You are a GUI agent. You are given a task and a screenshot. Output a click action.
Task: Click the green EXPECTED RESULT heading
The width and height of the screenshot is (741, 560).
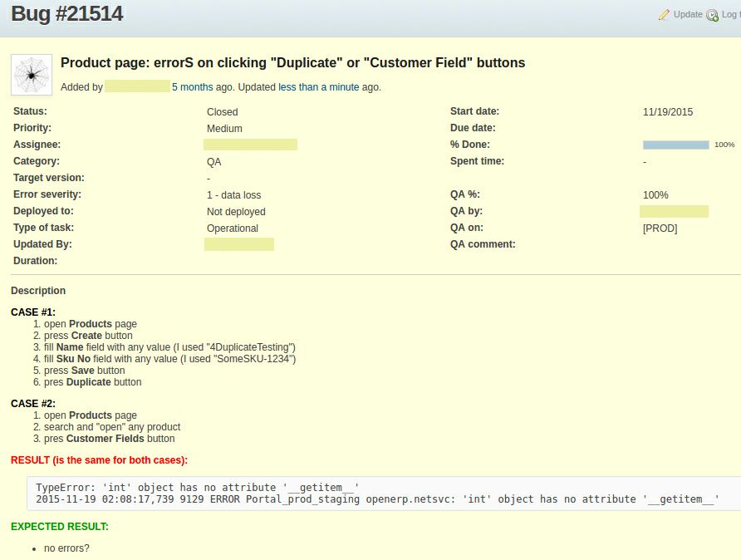60,527
